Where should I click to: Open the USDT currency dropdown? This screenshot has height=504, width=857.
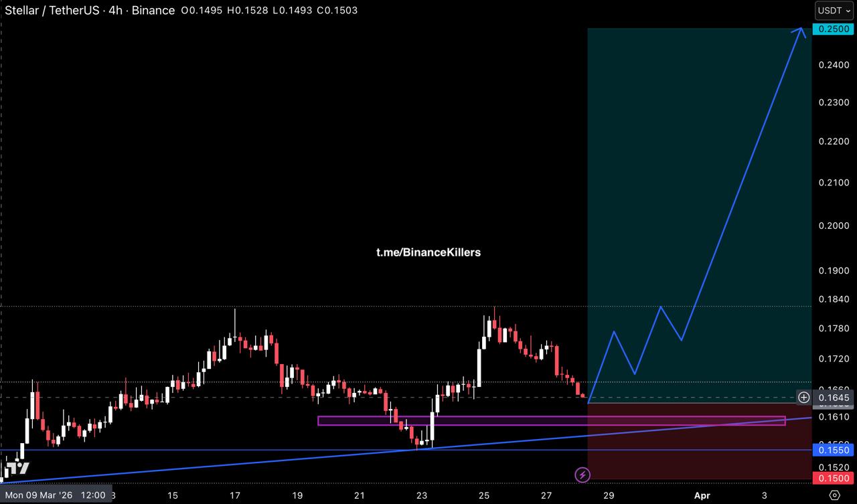[x=834, y=11]
